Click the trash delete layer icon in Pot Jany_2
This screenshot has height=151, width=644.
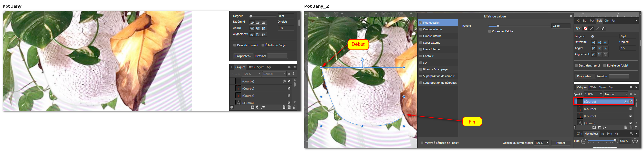pyautogui.click(x=636, y=127)
